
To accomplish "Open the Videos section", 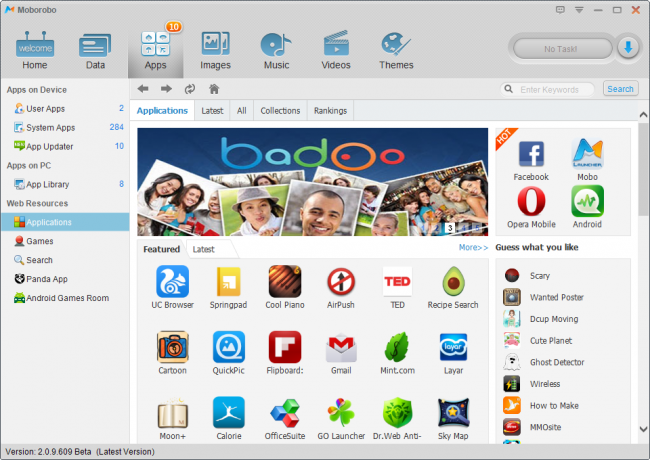I will [336, 51].
